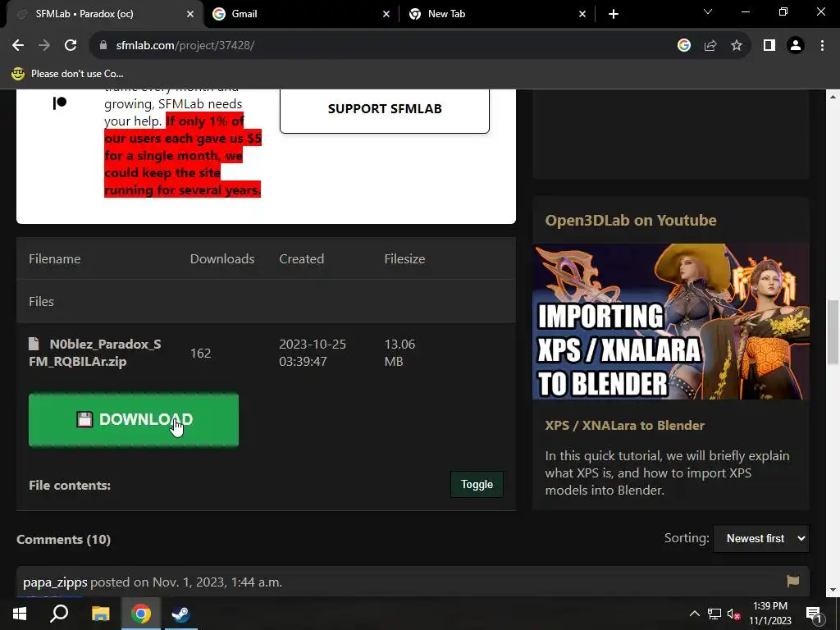Flag papa_zipps comment
The width and height of the screenshot is (840, 630).
click(x=793, y=581)
